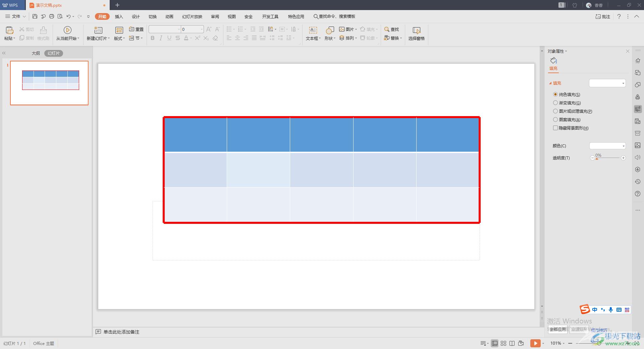
Task: Click the Superscript icon
Action: pyautogui.click(x=198, y=38)
